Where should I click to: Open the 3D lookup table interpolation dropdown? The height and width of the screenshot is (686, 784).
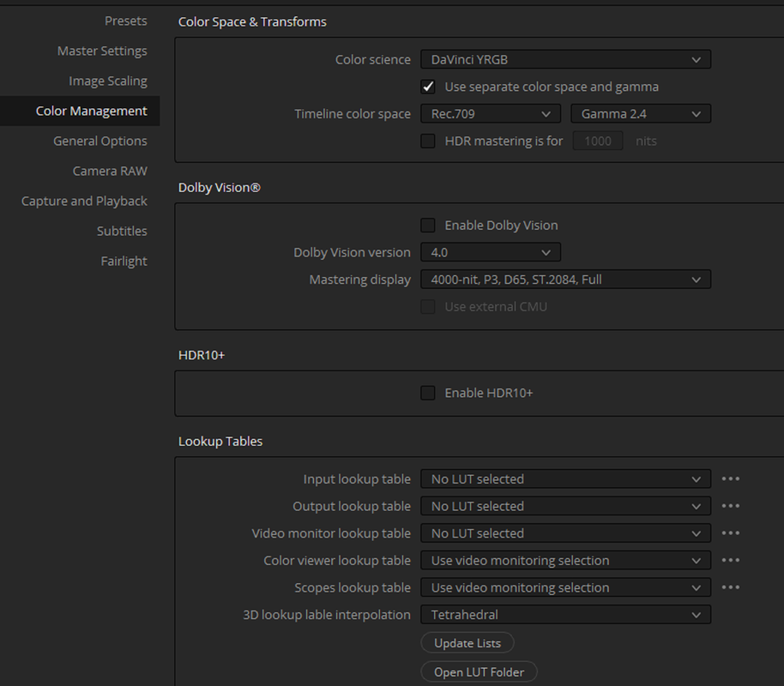tap(565, 615)
